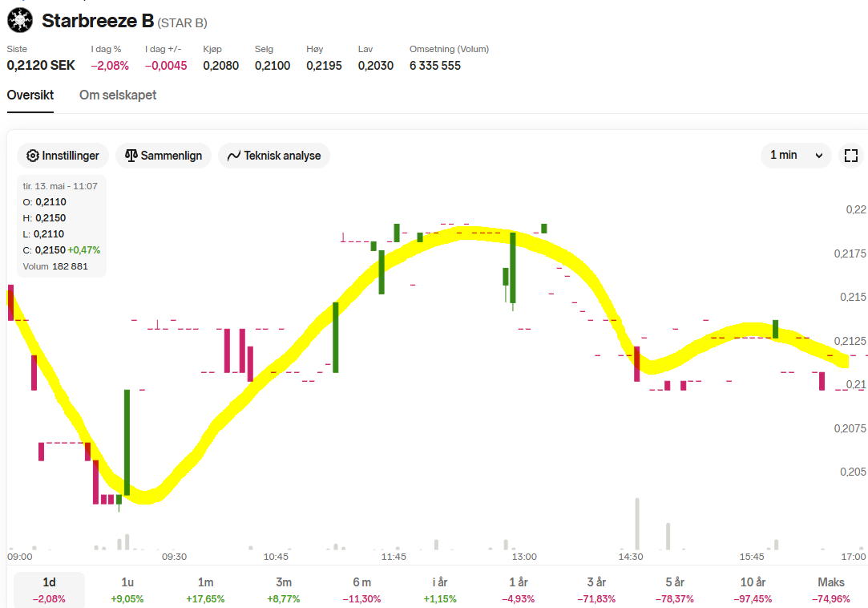
Task: Select the 6 m time range
Action: (362, 590)
